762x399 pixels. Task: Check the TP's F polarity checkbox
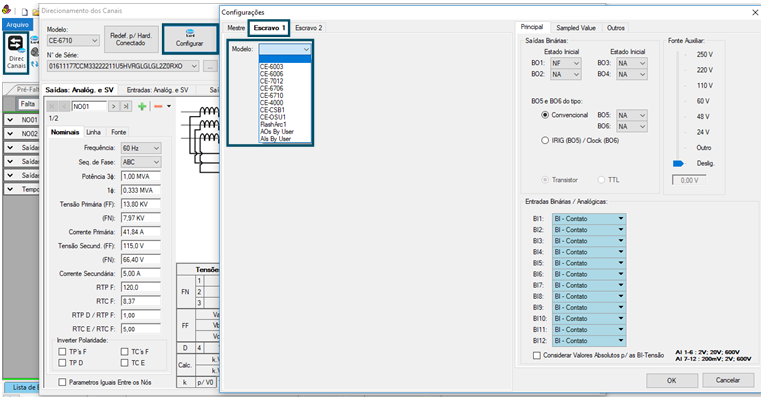tap(62, 352)
